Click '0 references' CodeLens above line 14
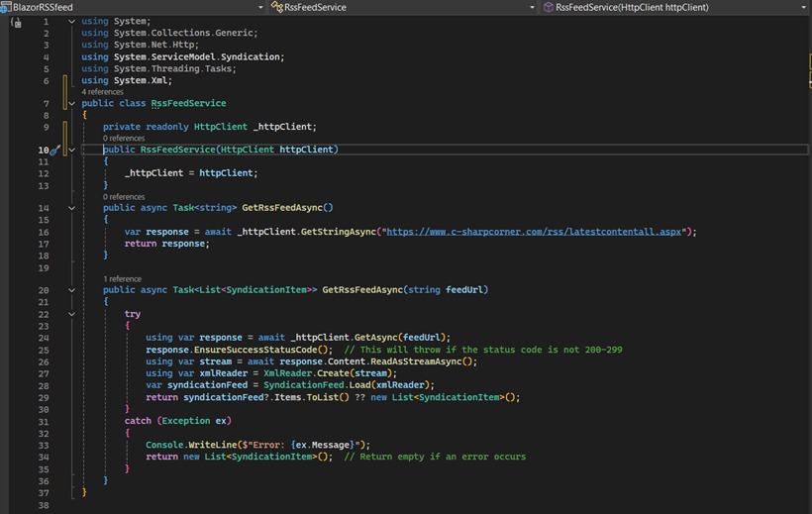The height and width of the screenshot is (514, 812). click(124, 196)
